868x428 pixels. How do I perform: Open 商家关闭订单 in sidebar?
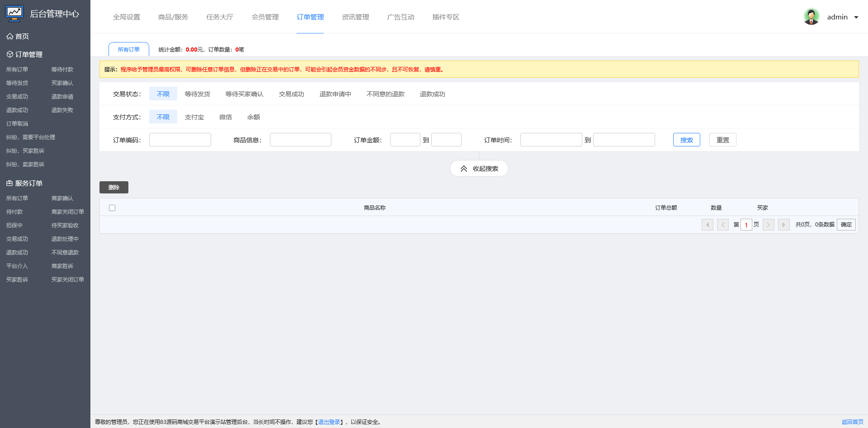point(68,212)
